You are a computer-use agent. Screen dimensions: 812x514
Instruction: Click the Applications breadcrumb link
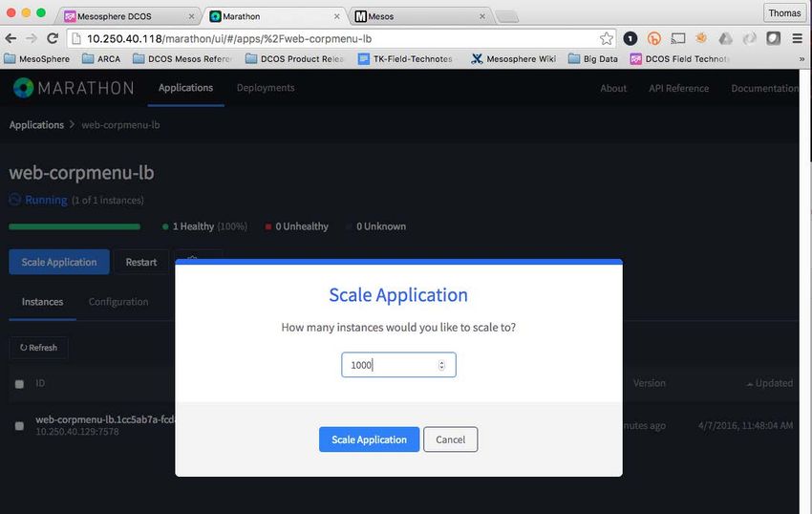(36, 125)
